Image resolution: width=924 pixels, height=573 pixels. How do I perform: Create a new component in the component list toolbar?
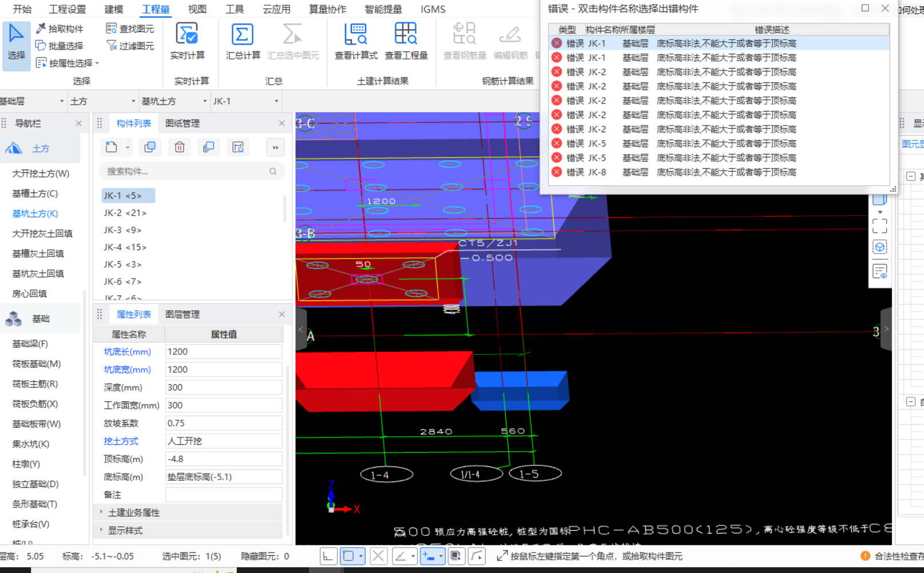click(x=111, y=147)
